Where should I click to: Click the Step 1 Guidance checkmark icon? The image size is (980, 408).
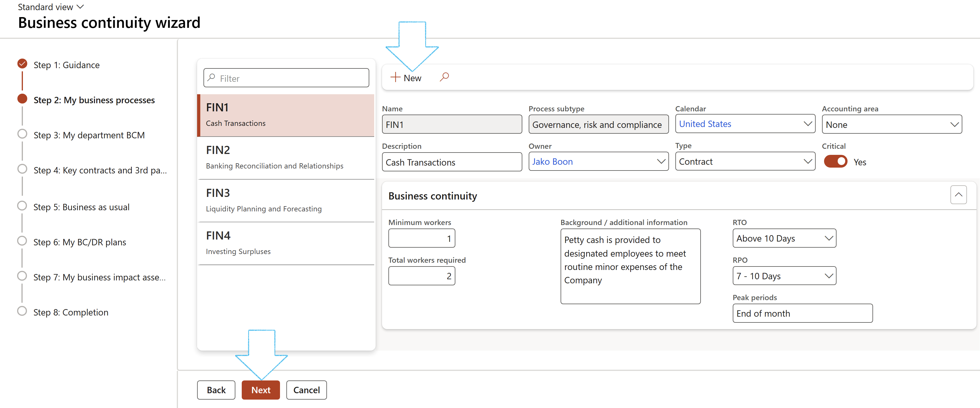tap(22, 64)
